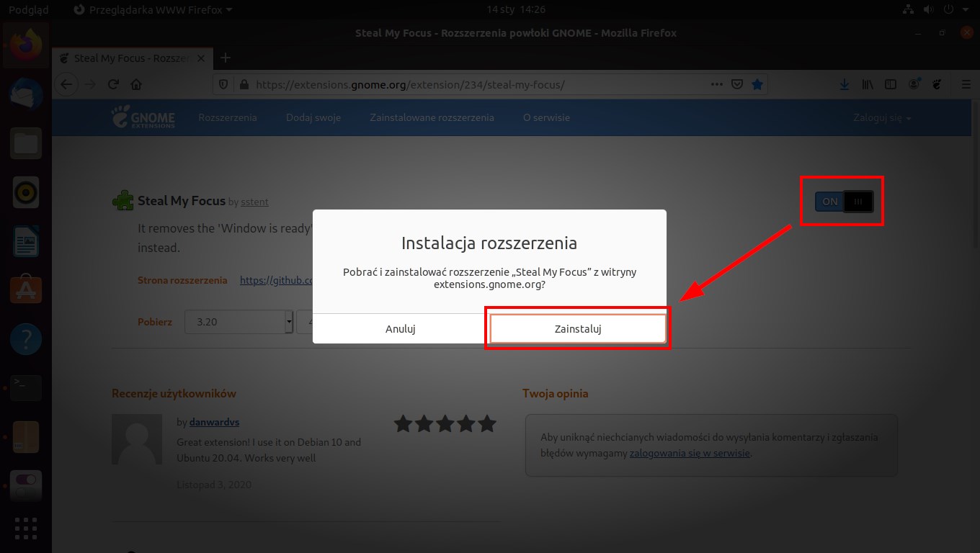Expand the Przeglądarka WWW Firefox app menu
Image resolution: width=980 pixels, height=553 pixels.
click(x=153, y=9)
